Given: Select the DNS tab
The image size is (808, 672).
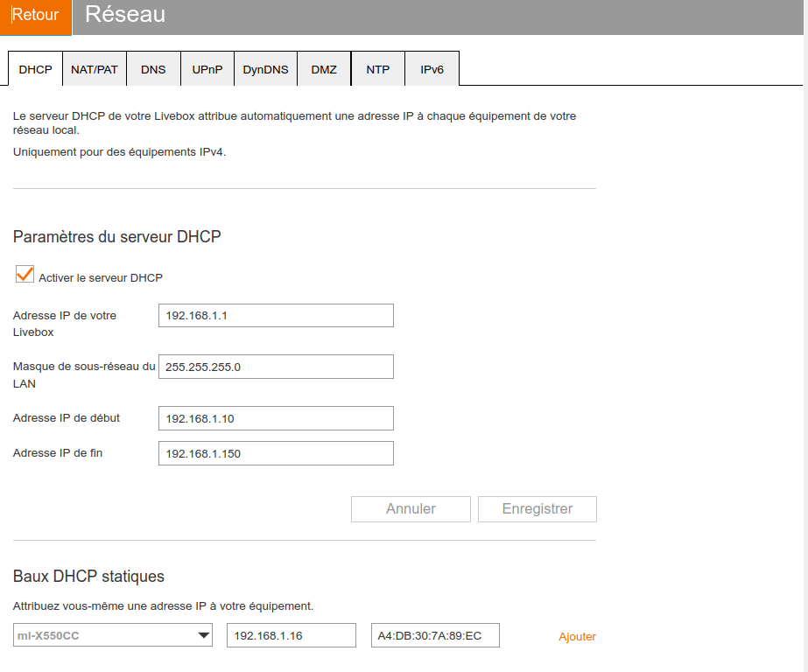Looking at the screenshot, I should pos(153,70).
